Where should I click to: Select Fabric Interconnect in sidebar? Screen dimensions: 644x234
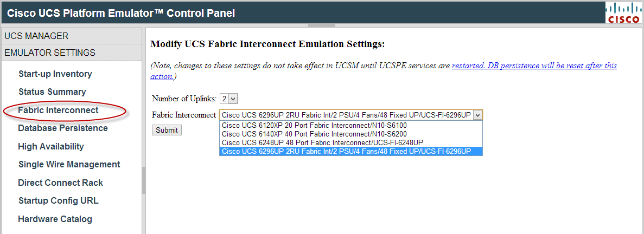[58, 110]
